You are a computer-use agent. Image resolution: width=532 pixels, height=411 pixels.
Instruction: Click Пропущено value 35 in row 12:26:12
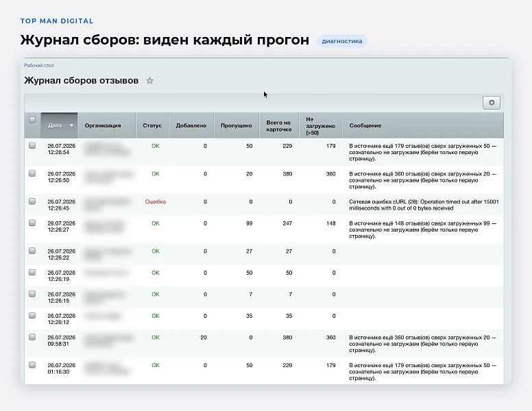249,316
